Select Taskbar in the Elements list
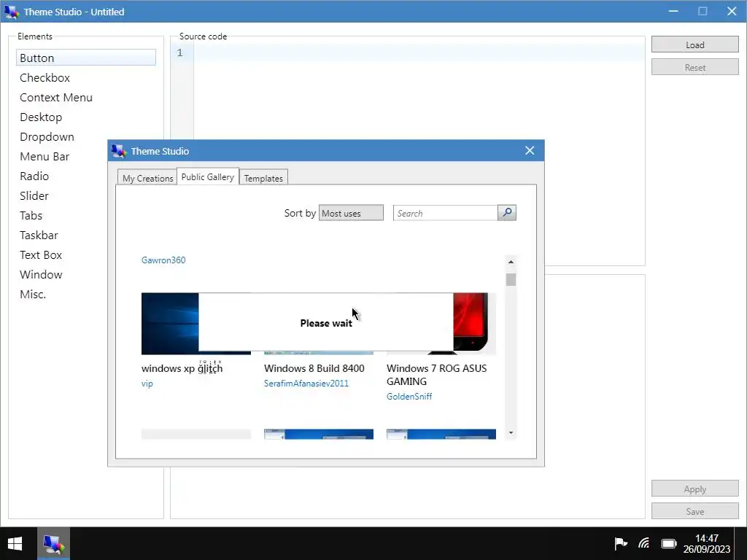This screenshot has height=560, width=747. 62,235
